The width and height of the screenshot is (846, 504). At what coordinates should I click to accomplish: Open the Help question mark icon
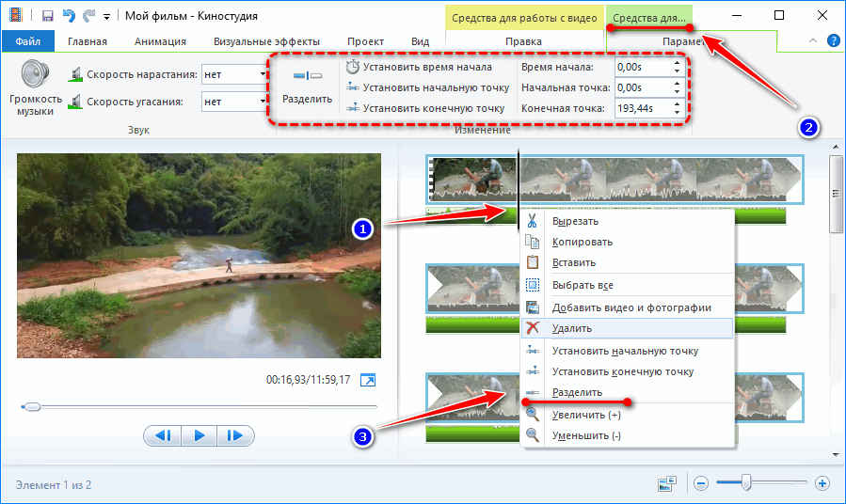click(833, 41)
